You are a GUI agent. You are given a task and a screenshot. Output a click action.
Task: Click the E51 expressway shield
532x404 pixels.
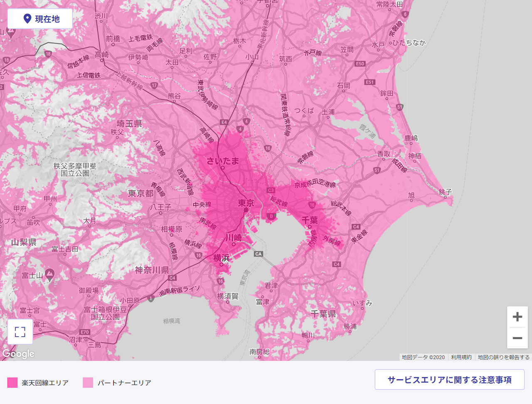point(370,82)
